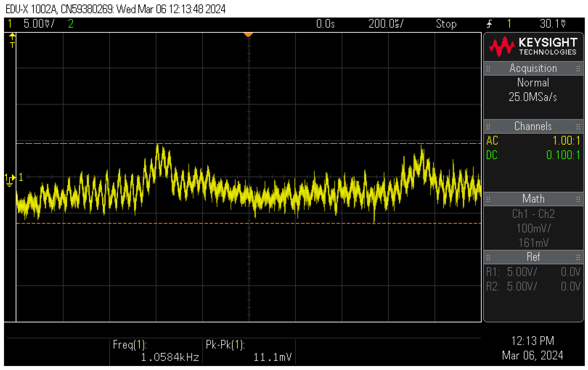Click the orange trigger time marker triangle
The image size is (588, 370).
[248, 35]
